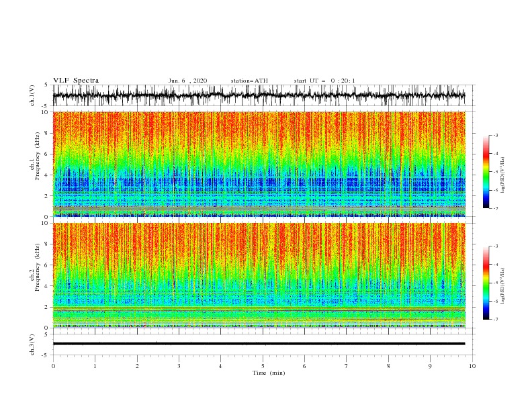Click the 'station=ATH' label
Viewport: 532px width, 411px height.
coord(249,81)
